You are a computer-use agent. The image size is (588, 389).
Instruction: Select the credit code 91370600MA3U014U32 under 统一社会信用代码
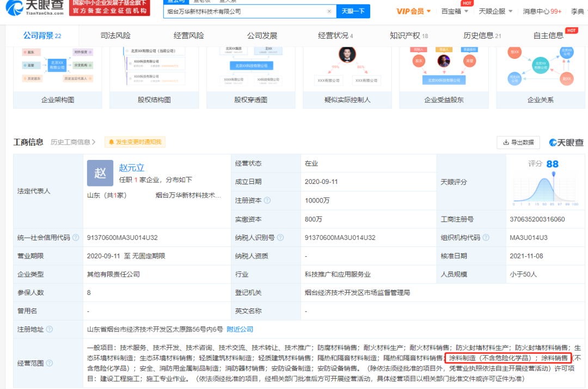[x=122, y=238]
